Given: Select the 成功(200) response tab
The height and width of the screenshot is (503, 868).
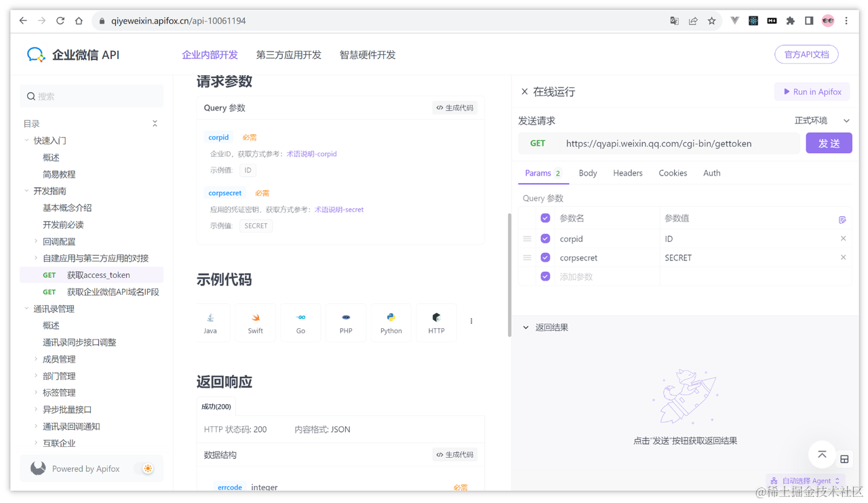Looking at the screenshot, I should (216, 407).
